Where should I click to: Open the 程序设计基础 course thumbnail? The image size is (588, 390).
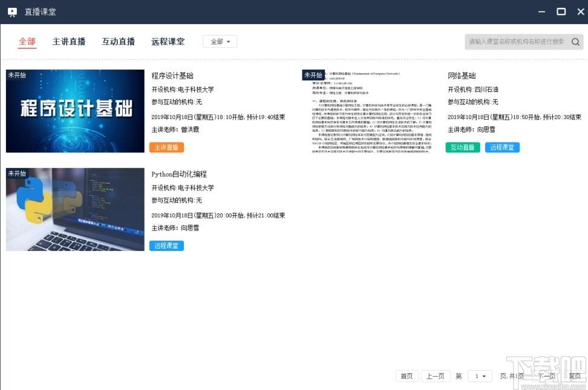(x=75, y=111)
